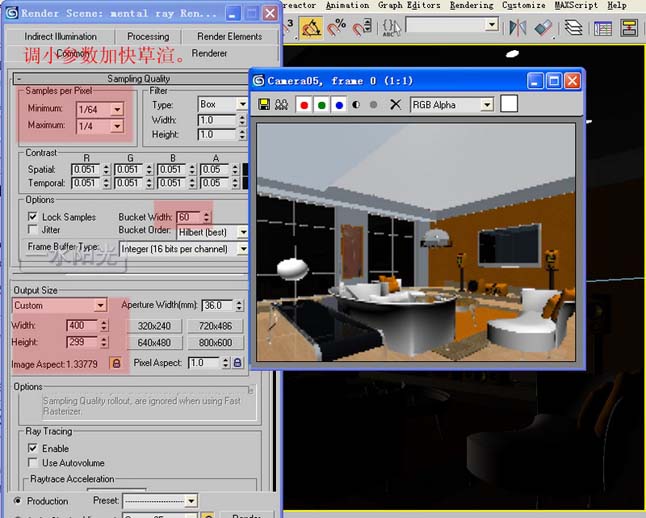Viewport: 646px width, 518px height.
Task: Open the Customize menu
Action: point(524,5)
